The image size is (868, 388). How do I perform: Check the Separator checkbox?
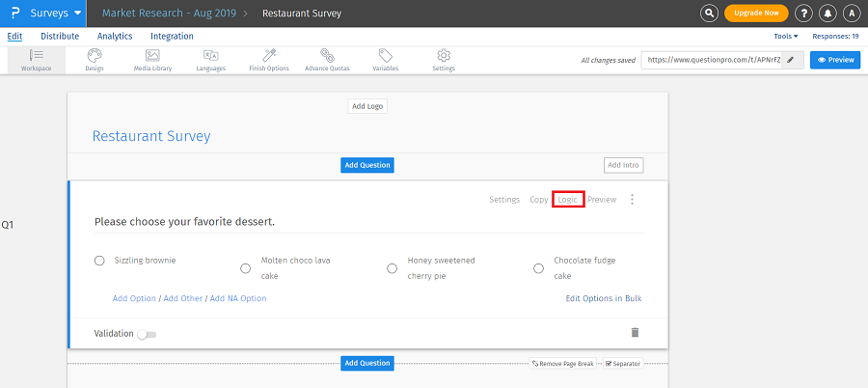click(609, 364)
